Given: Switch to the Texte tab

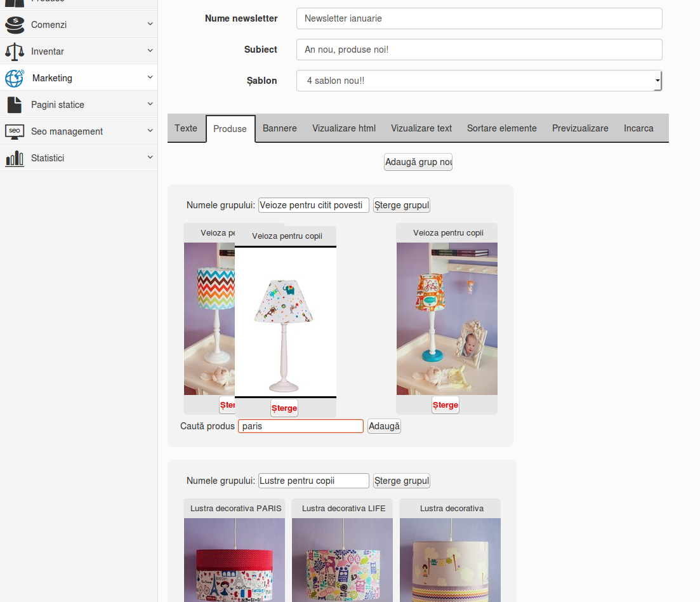Looking at the screenshot, I should (x=186, y=128).
